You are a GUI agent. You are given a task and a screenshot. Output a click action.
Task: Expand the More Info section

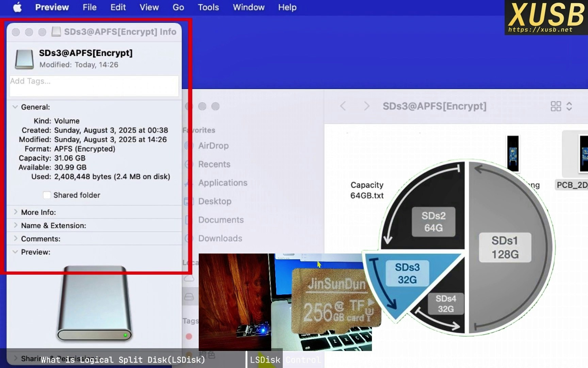[16, 212]
